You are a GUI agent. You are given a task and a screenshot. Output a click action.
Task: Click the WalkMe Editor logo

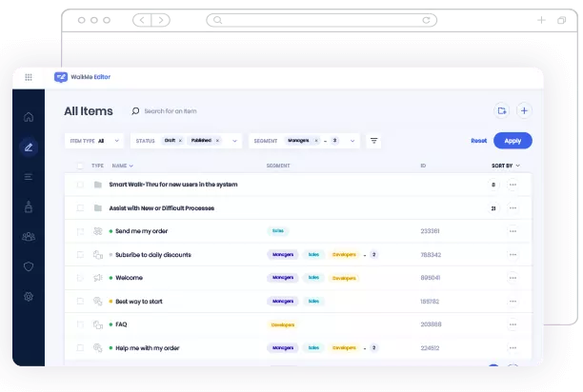(x=83, y=77)
